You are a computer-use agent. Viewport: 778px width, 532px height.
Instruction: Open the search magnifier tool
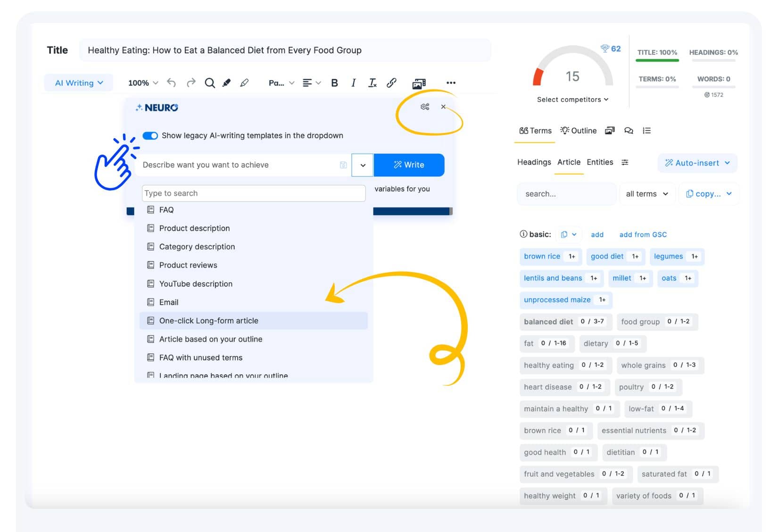click(210, 83)
